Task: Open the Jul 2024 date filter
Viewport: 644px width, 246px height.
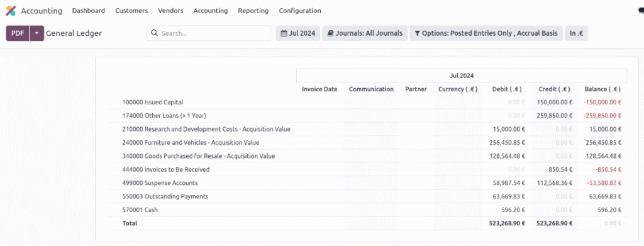Action: pos(297,33)
